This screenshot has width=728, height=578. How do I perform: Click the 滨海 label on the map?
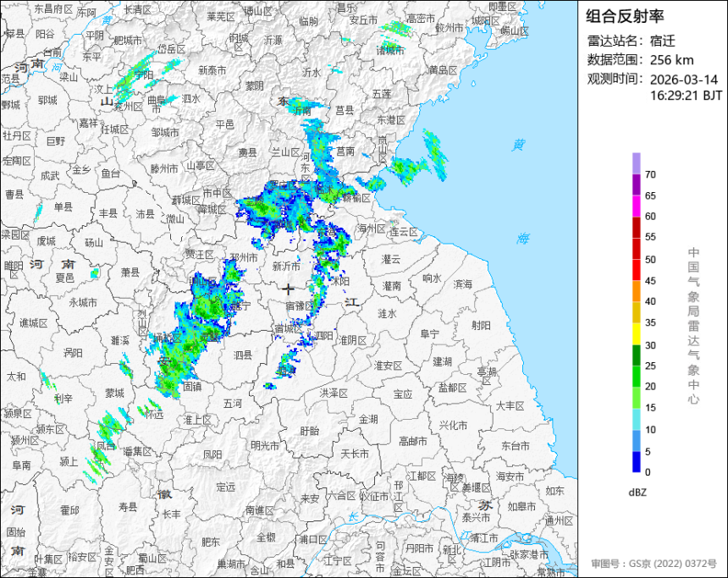tap(462, 284)
